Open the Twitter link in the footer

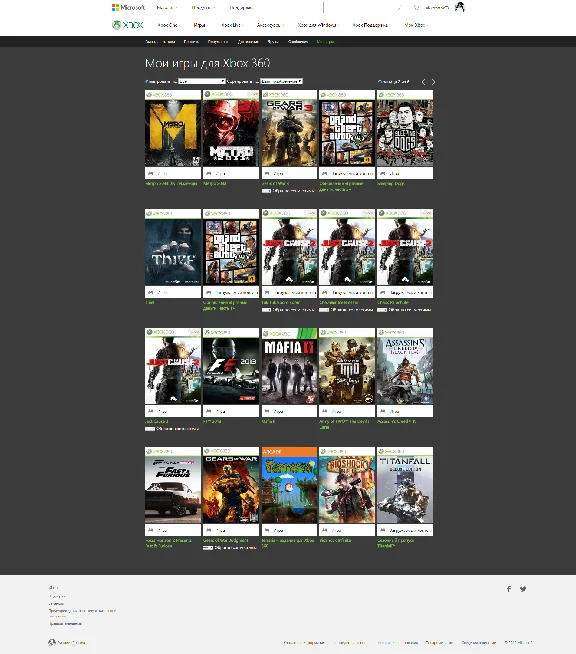523,589
